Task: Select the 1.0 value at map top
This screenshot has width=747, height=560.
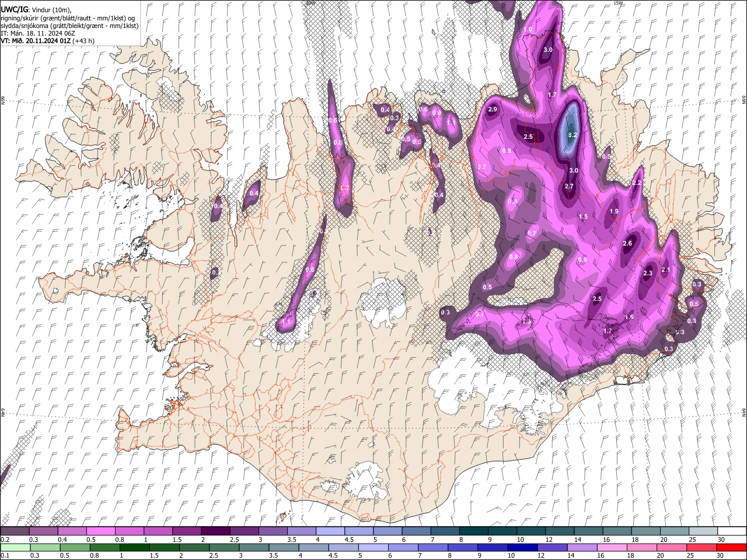Action: 528,29
